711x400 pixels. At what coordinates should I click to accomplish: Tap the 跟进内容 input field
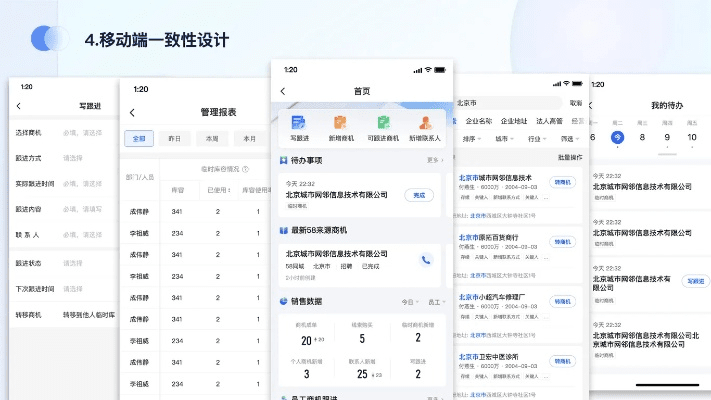pos(64,209)
